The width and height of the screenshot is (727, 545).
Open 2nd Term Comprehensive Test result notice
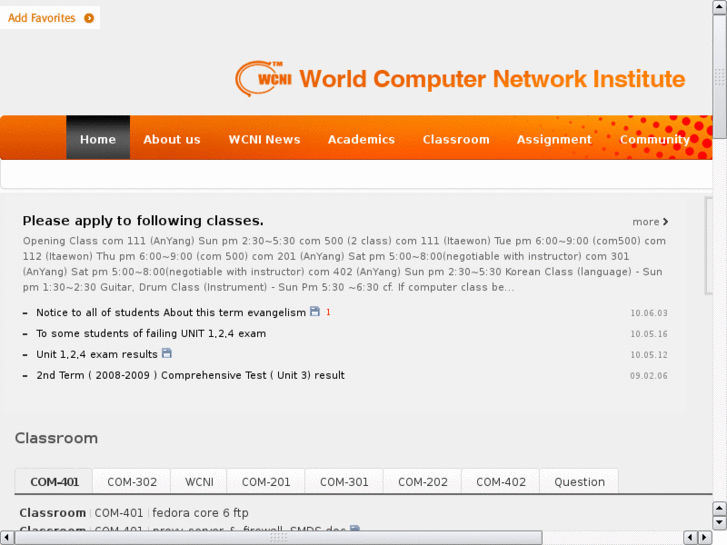coord(191,375)
